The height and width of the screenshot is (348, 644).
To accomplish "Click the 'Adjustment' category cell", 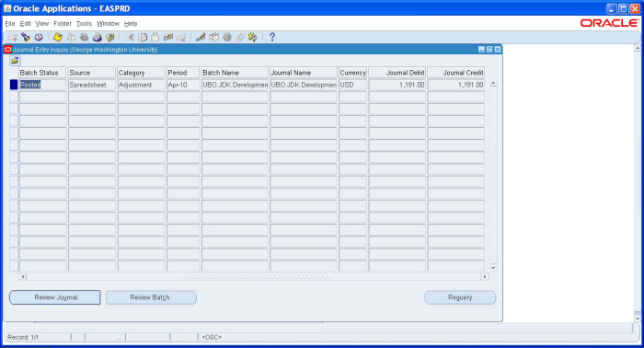I will [141, 85].
